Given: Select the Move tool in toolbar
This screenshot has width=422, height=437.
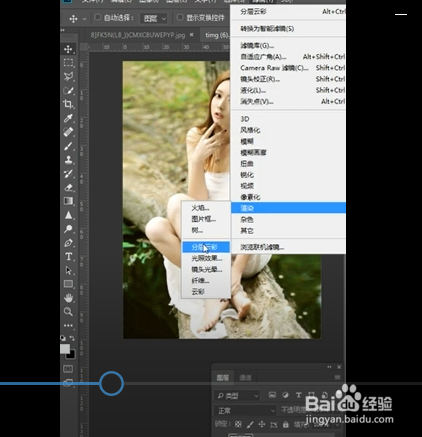Looking at the screenshot, I should (68, 49).
